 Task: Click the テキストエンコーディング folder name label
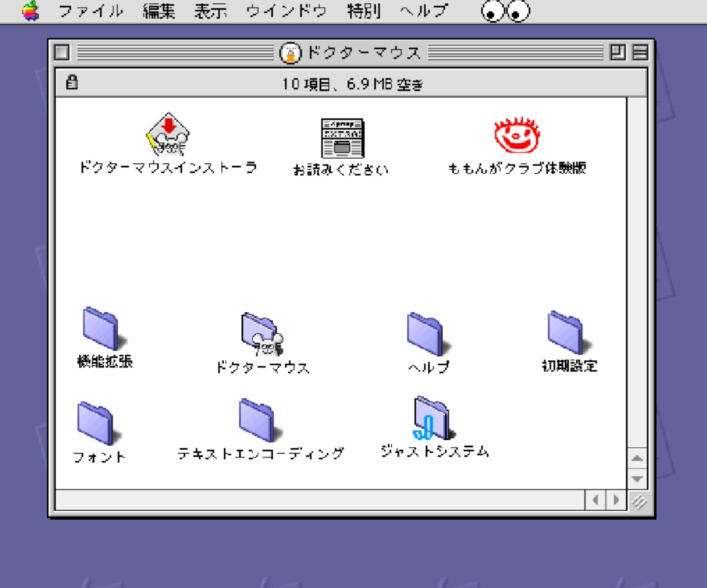coord(261,453)
